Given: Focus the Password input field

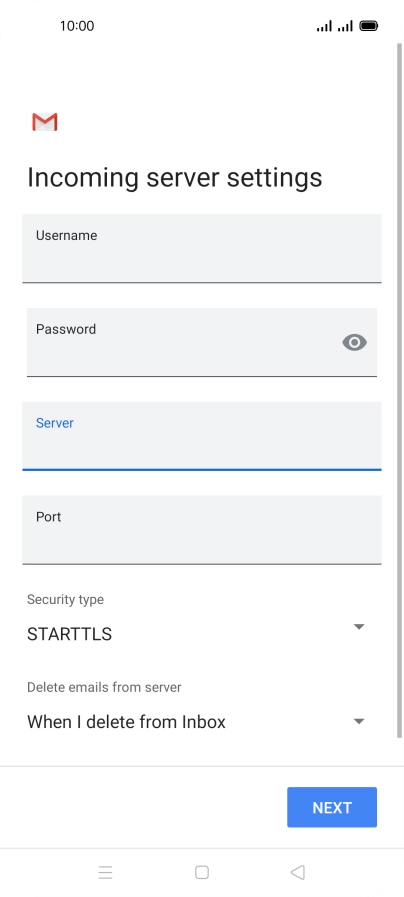Looking at the screenshot, I should pos(202,342).
